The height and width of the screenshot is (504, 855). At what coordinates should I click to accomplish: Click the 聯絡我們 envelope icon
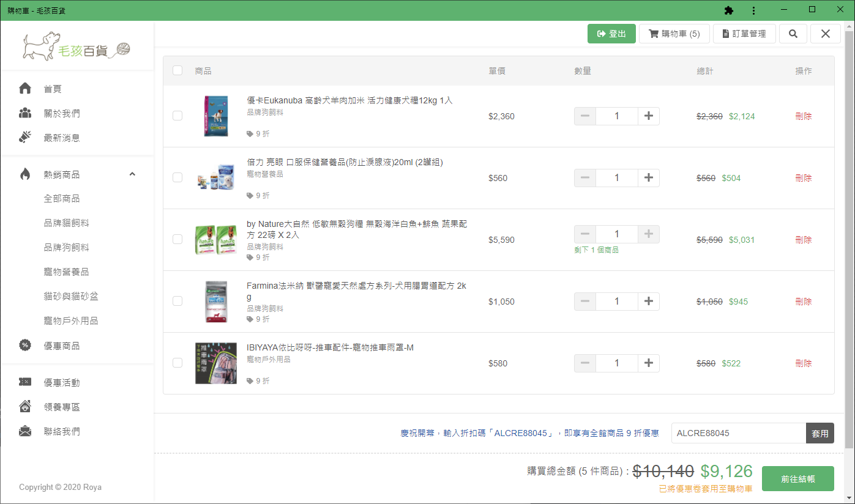point(25,431)
